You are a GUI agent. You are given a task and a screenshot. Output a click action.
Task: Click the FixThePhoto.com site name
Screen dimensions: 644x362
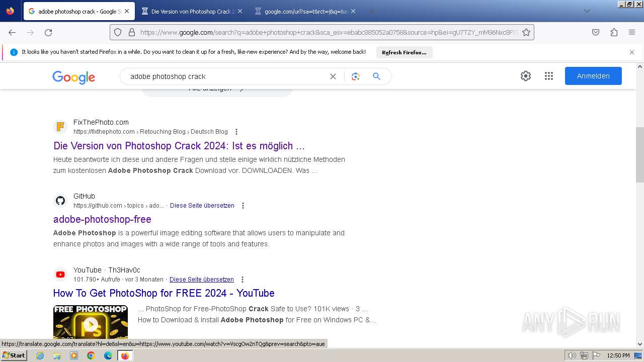(101, 122)
